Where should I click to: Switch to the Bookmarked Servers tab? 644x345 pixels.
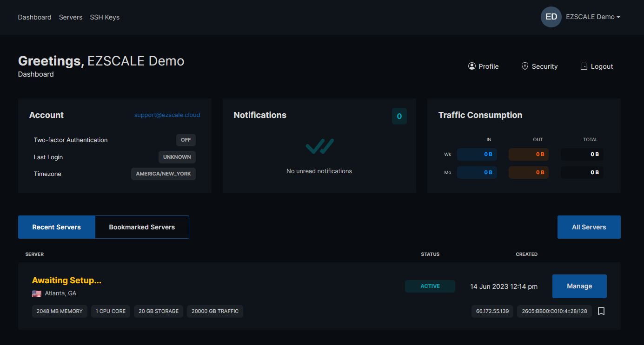point(142,227)
